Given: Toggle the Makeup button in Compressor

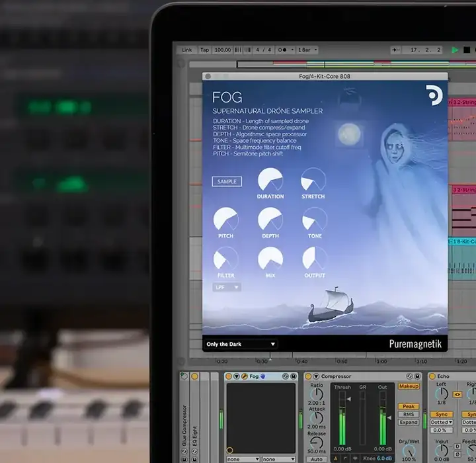Looking at the screenshot, I should click(409, 386).
